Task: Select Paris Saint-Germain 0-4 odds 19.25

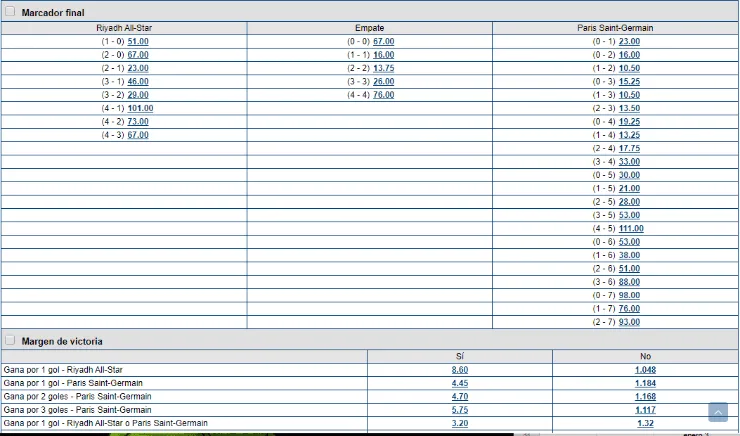Action: pos(629,121)
